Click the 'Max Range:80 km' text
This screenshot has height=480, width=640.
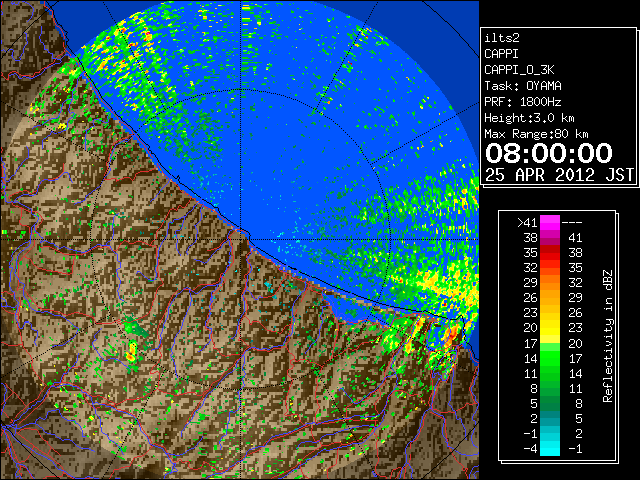pos(536,134)
